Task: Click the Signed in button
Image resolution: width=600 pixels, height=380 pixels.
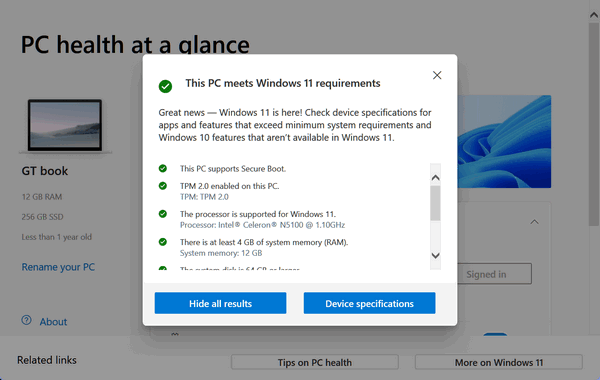Action: [x=494, y=274]
